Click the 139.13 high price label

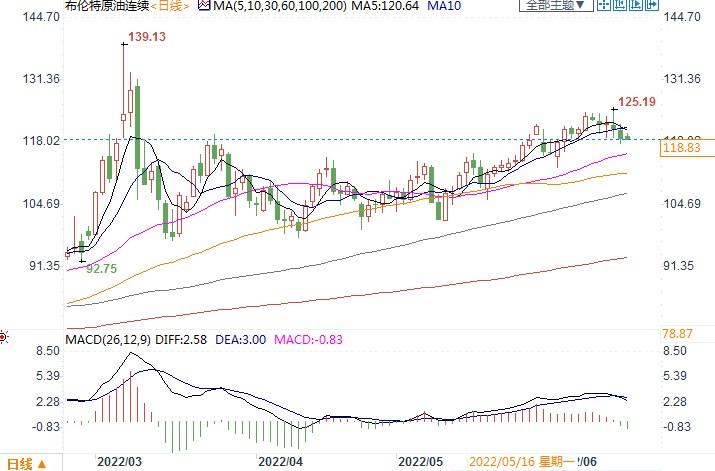(144, 36)
